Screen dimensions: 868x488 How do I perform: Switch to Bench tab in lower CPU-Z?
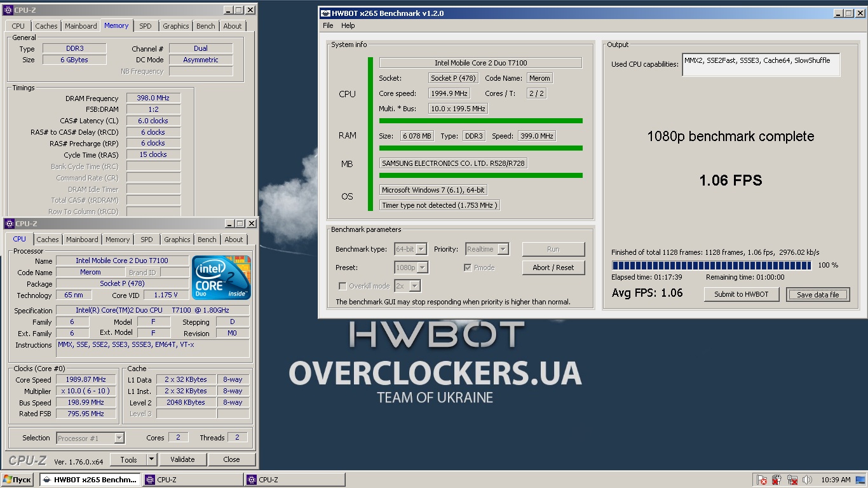(207, 240)
